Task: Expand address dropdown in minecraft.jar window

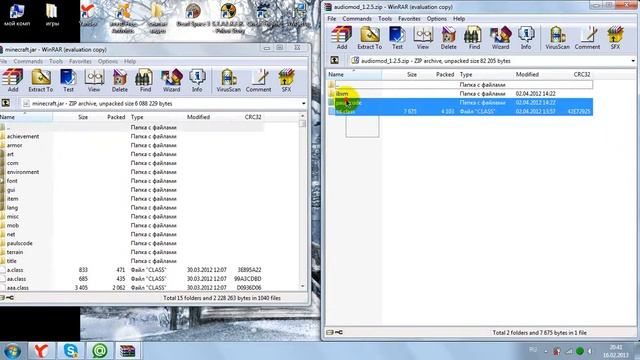Action: click(x=303, y=103)
